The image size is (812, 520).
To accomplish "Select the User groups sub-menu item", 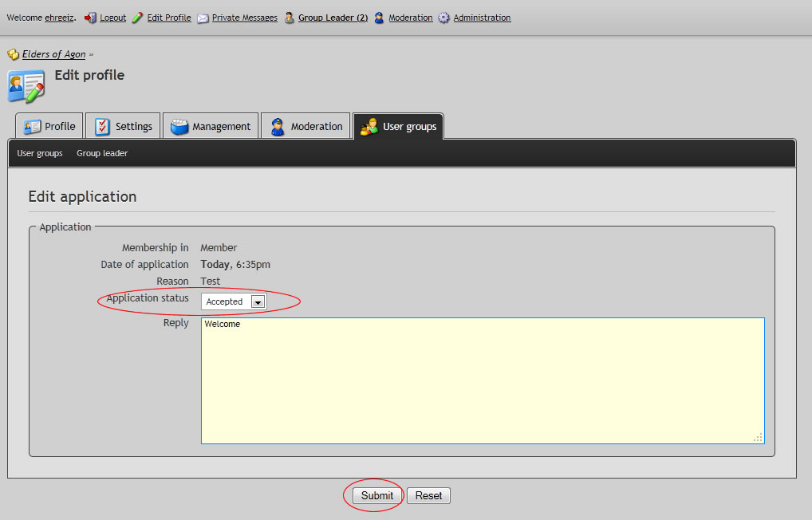I will [x=40, y=153].
